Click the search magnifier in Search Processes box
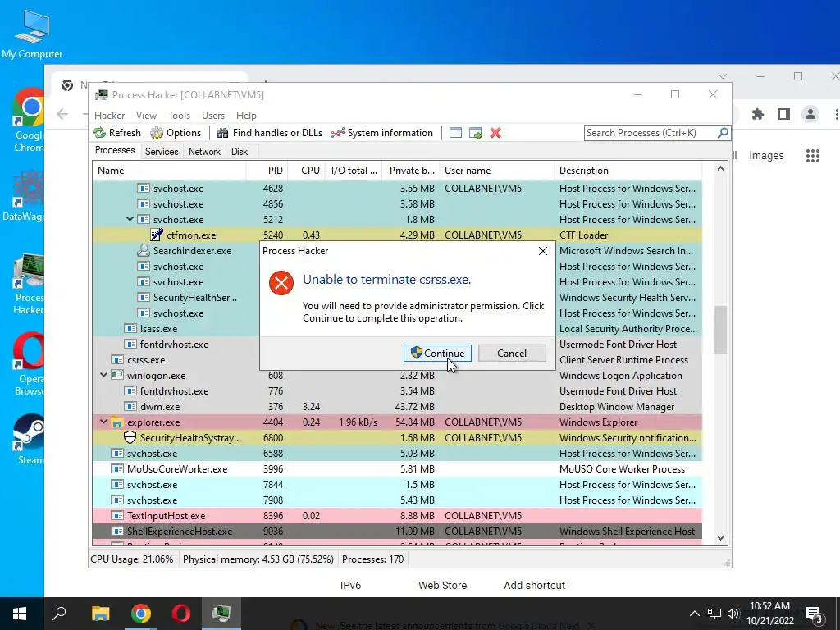This screenshot has height=630, width=840. pyautogui.click(x=723, y=132)
